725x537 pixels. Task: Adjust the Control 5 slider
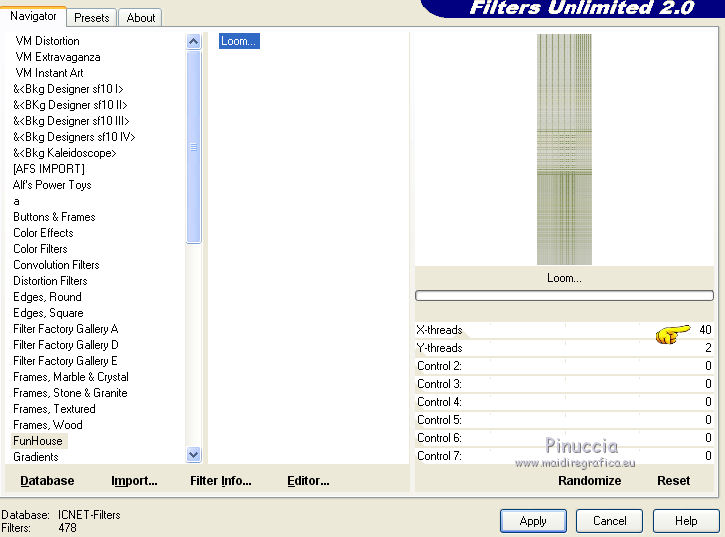[x=564, y=420]
